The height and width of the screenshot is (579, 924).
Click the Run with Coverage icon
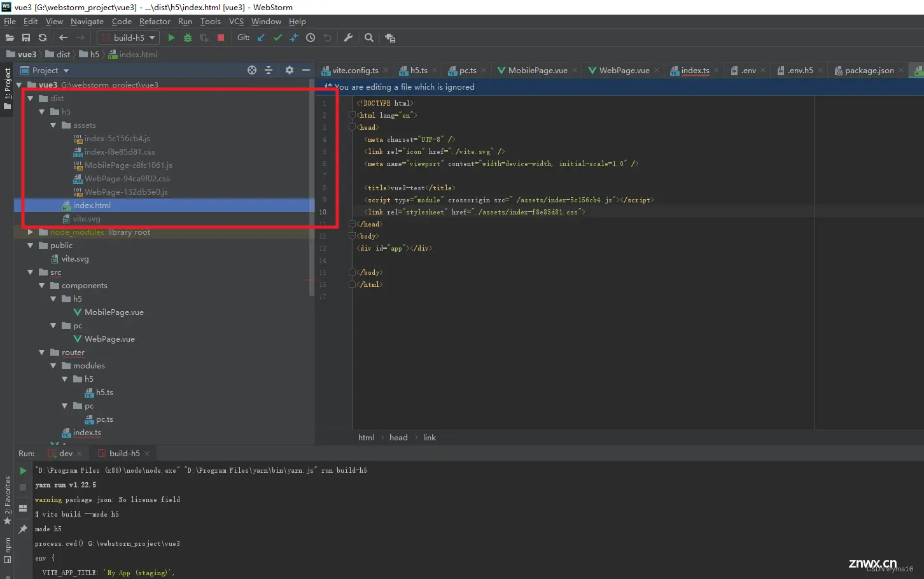pos(204,38)
